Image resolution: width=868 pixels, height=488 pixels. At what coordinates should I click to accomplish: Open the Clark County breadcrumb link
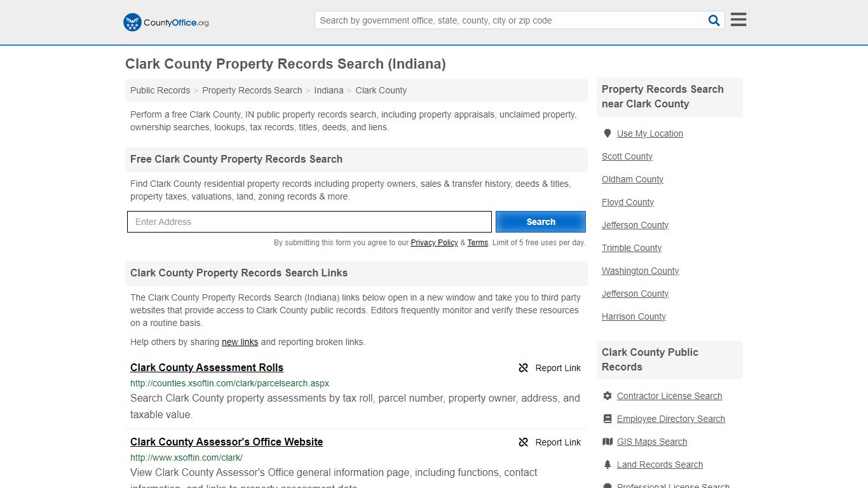(381, 90)
